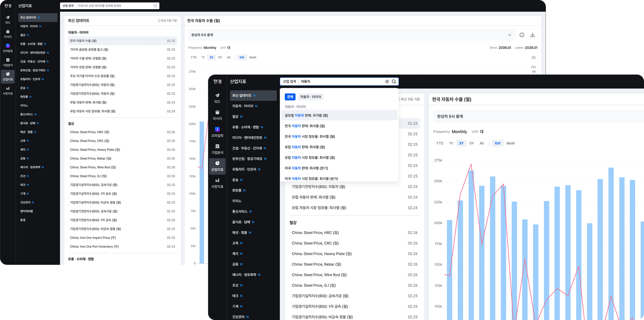Clear the search text with the X icon
The width and height of the screenshot is (644, 320).
point(387,82)
